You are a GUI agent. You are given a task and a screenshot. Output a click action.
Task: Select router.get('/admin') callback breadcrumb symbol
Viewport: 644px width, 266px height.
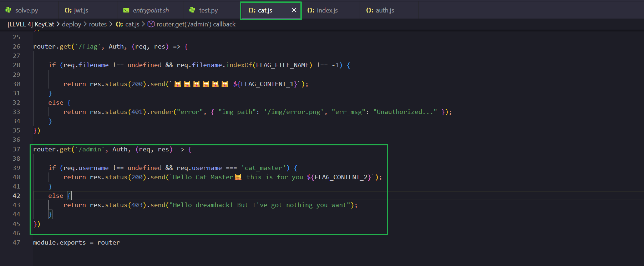click(x=196, y=24)
